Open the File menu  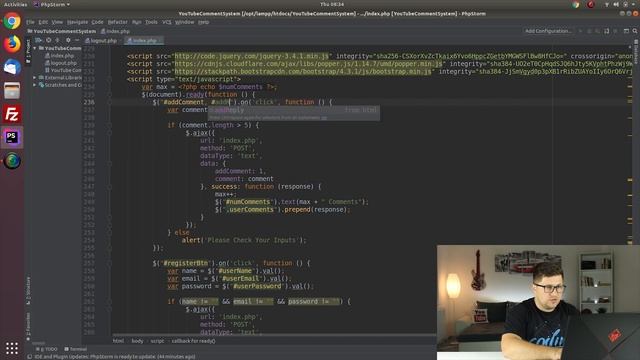[30, 22]
